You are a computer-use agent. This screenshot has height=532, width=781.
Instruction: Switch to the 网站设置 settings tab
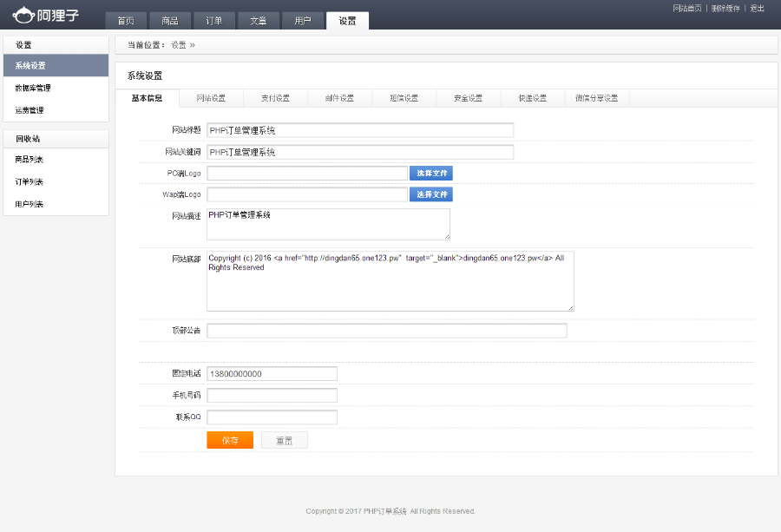(211, 98)
